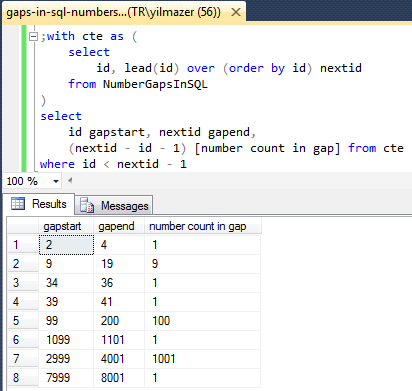The height and width of the screenshot is (391, 412).
Task: Click the Messages tab icon
Action: pyautogui.click(x=87, y=205)
